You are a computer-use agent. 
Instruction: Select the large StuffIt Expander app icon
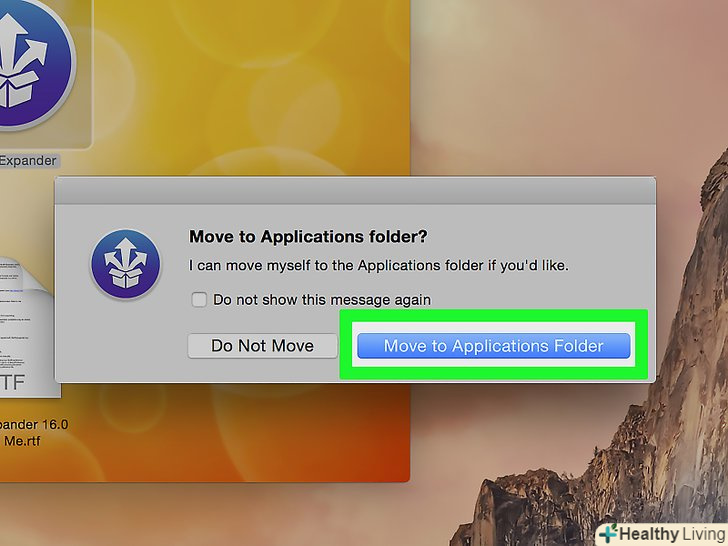click(35, 63)
